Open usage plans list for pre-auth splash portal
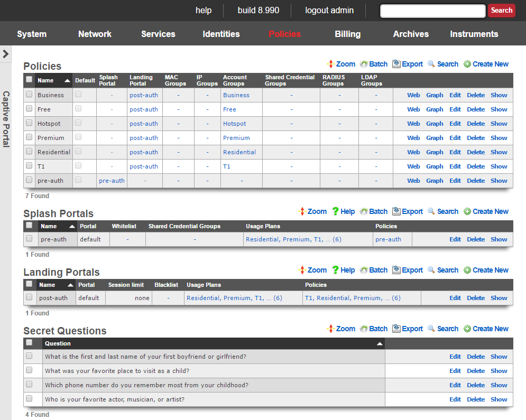Screen dimensions: 526x420 click(x=293, y=239)
